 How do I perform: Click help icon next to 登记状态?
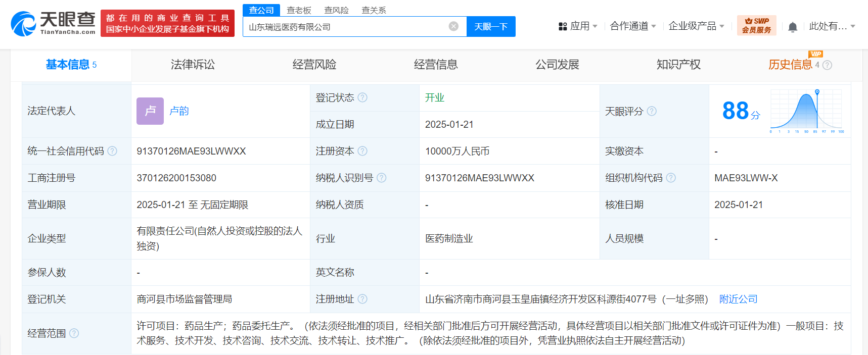coord(362,97)
